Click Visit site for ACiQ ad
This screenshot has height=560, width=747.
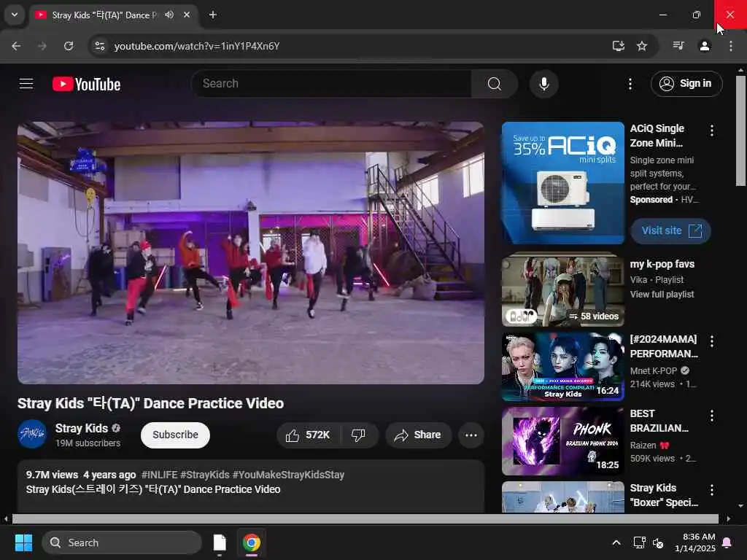(x=671, y=230)
